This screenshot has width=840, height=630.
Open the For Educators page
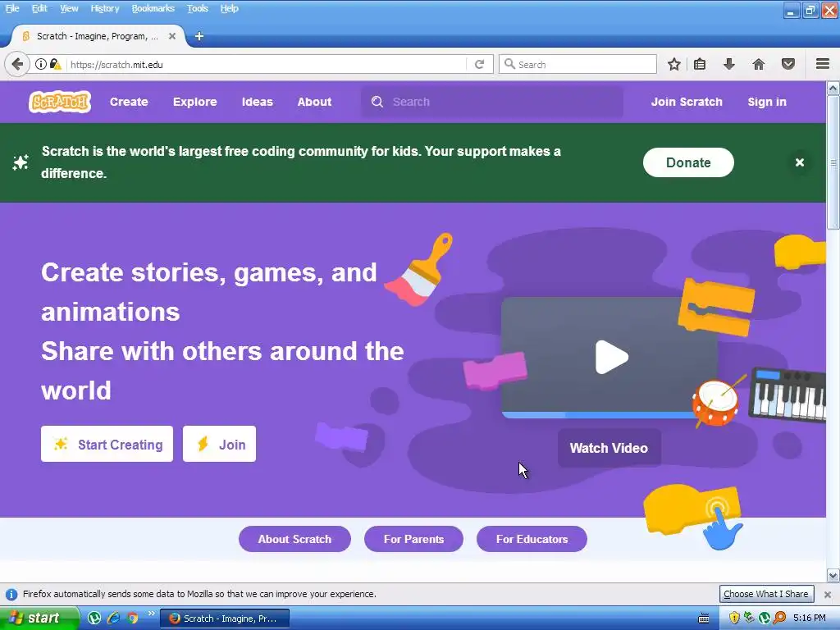pyautogui.click(x=532, y=539)
